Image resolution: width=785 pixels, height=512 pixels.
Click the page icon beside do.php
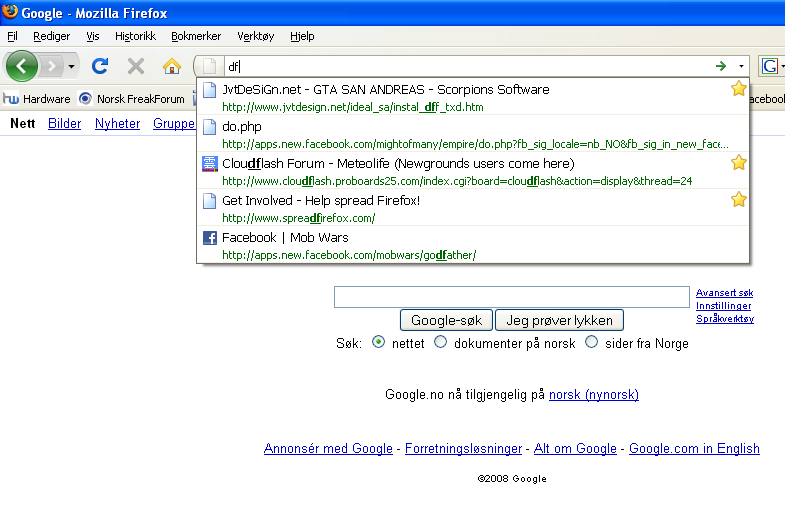(x=209, y=127)
